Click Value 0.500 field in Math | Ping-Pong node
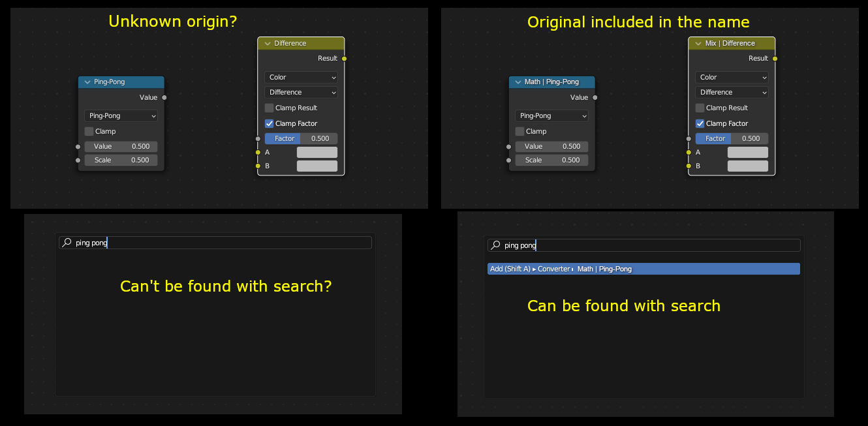This screenshot has height=426, width=868. pos(551,147)
